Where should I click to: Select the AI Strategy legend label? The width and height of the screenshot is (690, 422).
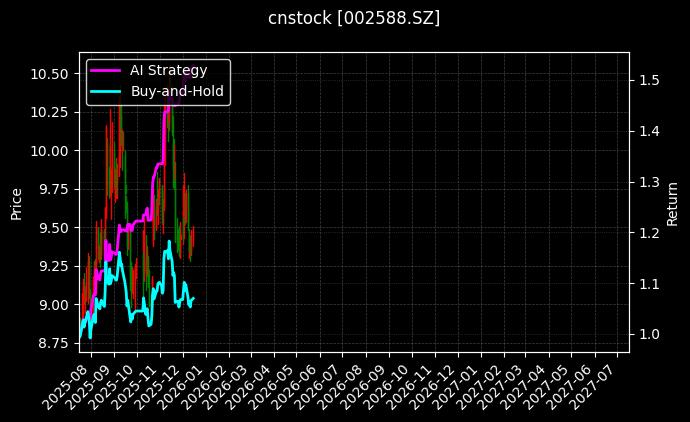pos(169,70)
